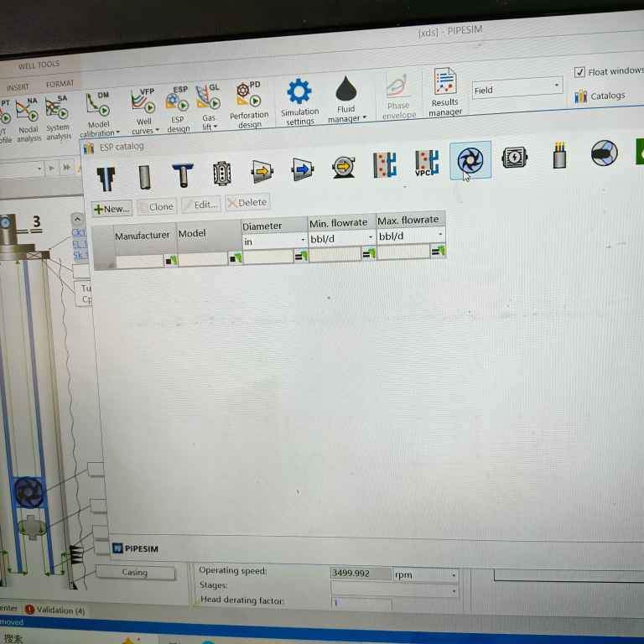Open Max. flowrate column filter icon
644x644 pixels.
(x=438, y=251)
